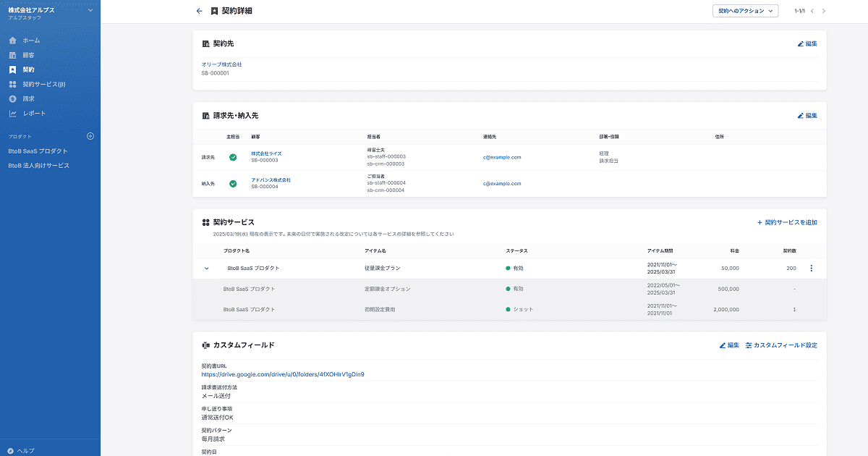Select レポート in the sidebar menu

point(34,114)
